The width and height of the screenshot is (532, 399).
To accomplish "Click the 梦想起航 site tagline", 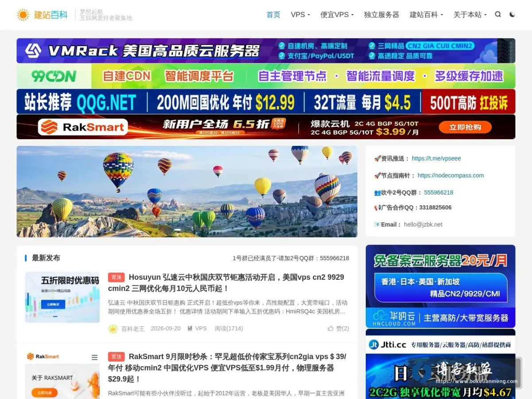I will (91, 12).
